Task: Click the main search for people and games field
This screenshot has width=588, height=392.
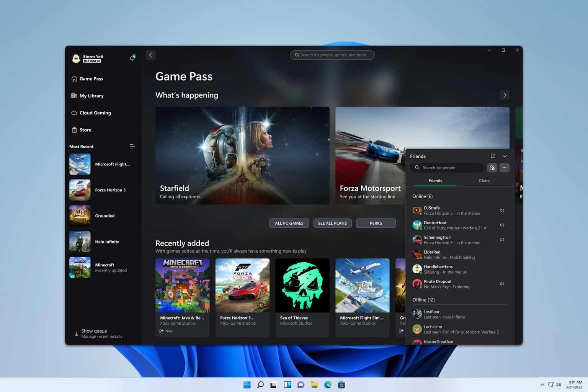Action: [x=332, y=55]
